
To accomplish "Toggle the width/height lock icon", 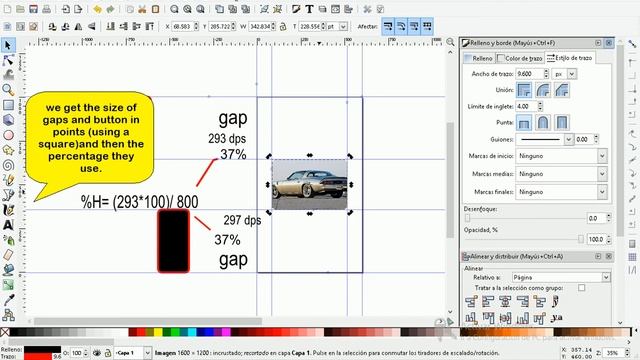I will click(x=283, y=27).
